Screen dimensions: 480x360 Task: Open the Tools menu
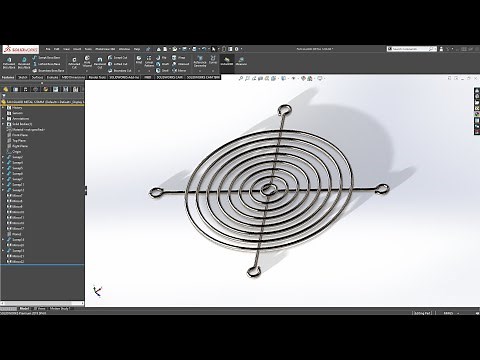(x=88, y=49)
